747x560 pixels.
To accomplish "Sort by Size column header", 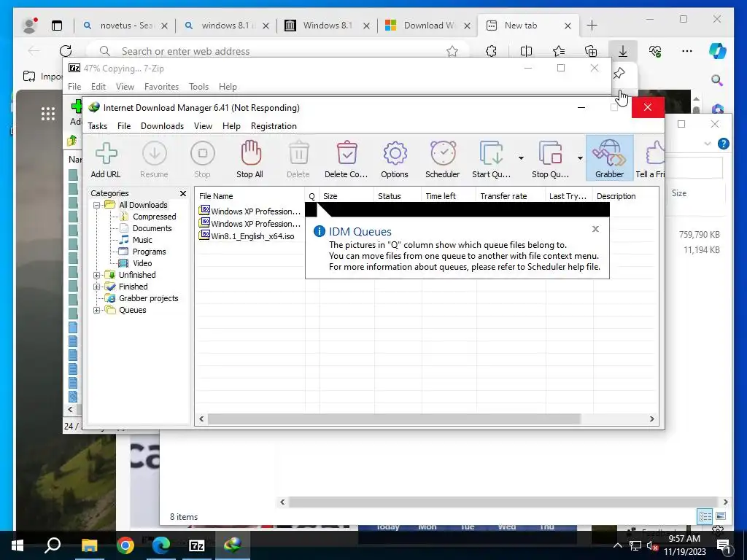I will (x=347, y=196).
